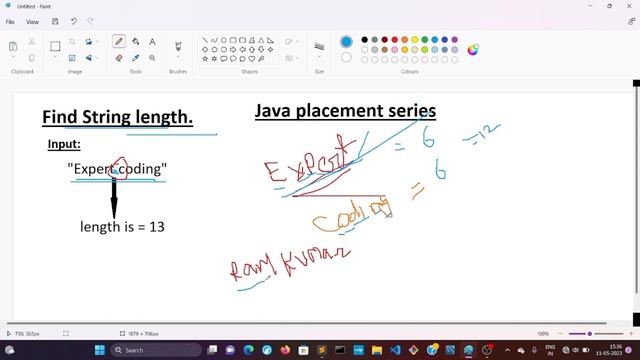640x360 pixels.
Task: Pick the green colour swatch
Action: click(424, 40)
